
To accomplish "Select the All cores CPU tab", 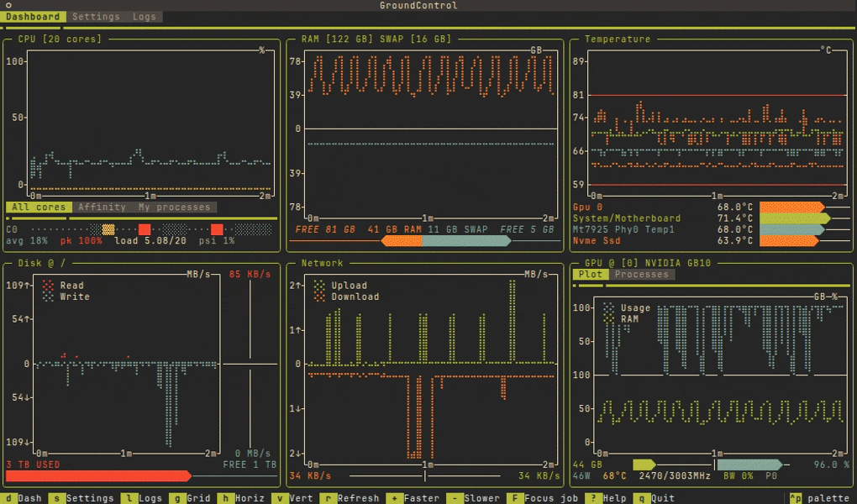I will click(x=39, y=207).
